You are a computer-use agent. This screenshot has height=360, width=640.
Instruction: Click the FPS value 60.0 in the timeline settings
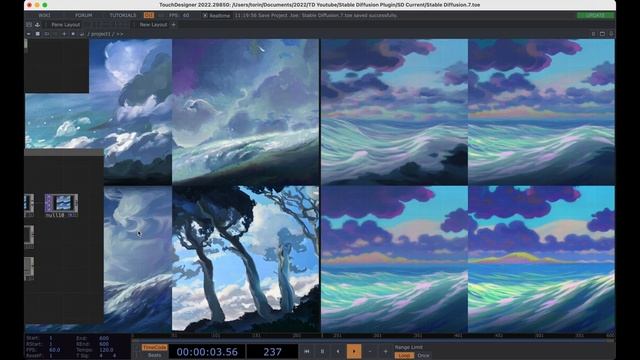(55, 350)
